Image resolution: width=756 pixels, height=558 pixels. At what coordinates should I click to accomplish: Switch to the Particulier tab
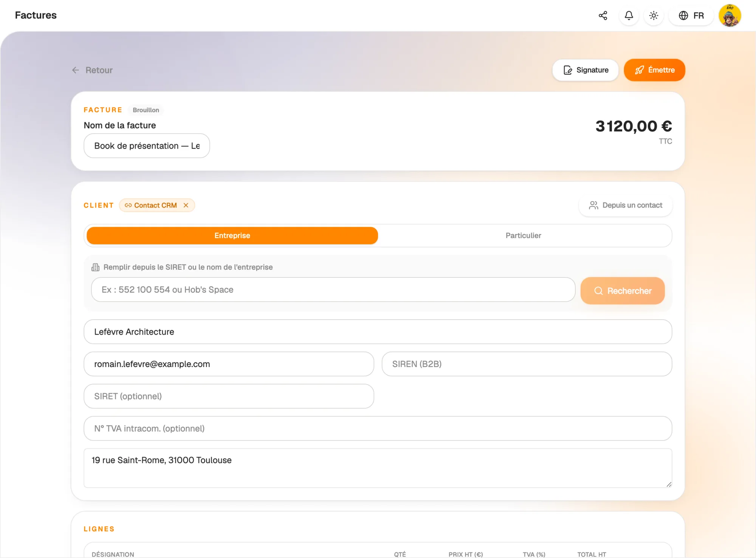(524, 236)
